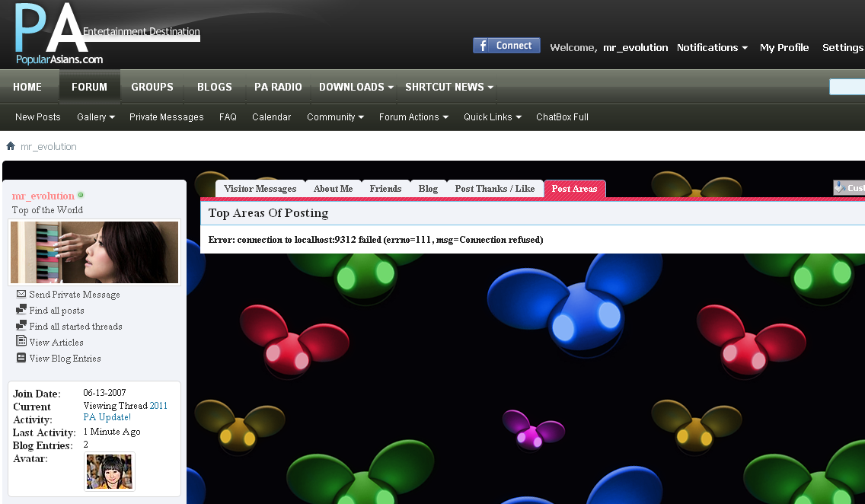Click the Send Private Message link
The width and height of the screenshot is (865, 504).
(75, 295)
